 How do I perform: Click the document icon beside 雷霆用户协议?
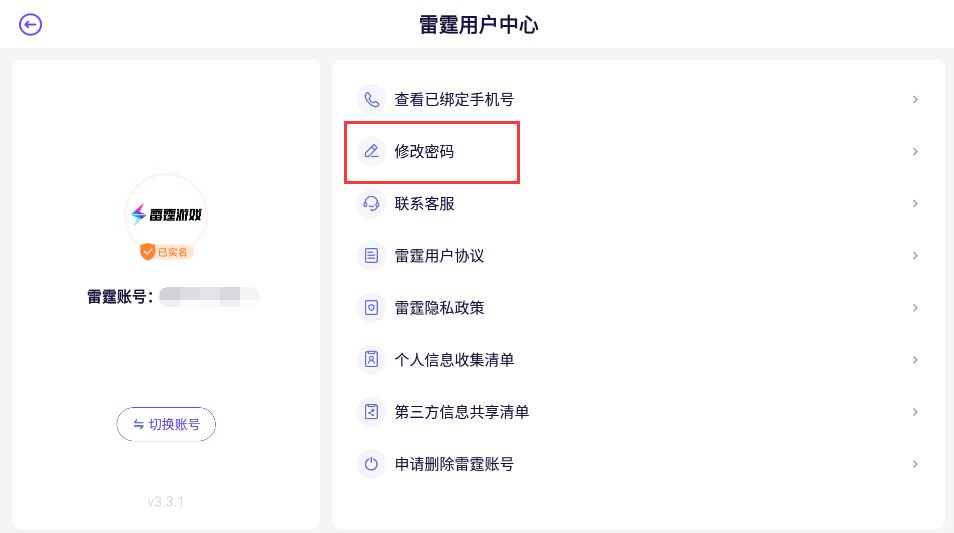371,256
